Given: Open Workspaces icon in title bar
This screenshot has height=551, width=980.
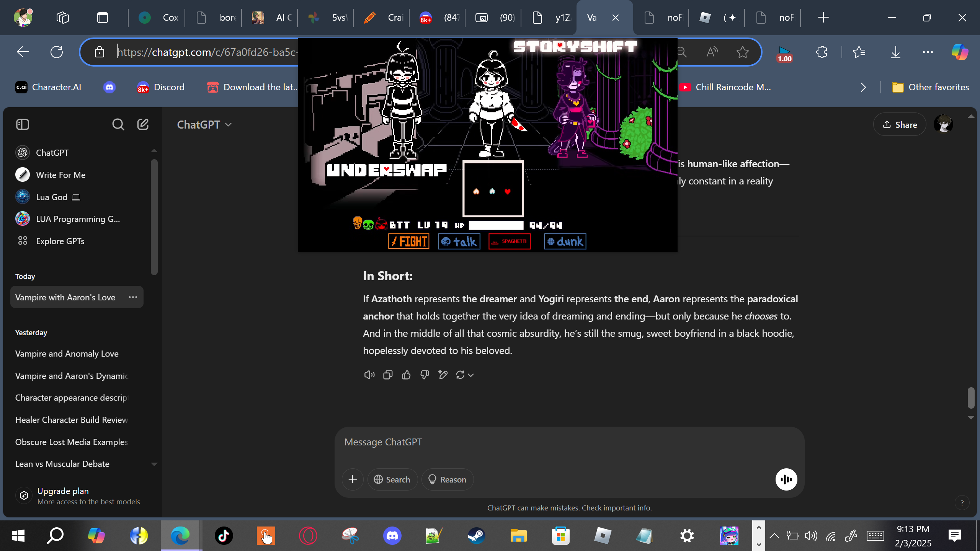Looking at the screenshot, I should pos(62,18).
